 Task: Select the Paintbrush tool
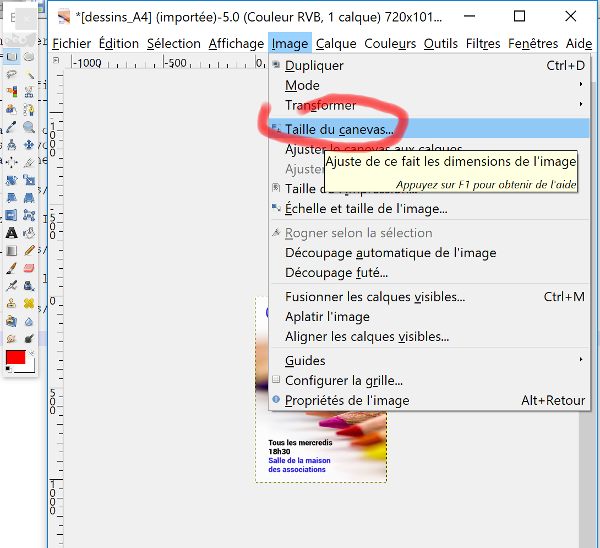(11, 268)
